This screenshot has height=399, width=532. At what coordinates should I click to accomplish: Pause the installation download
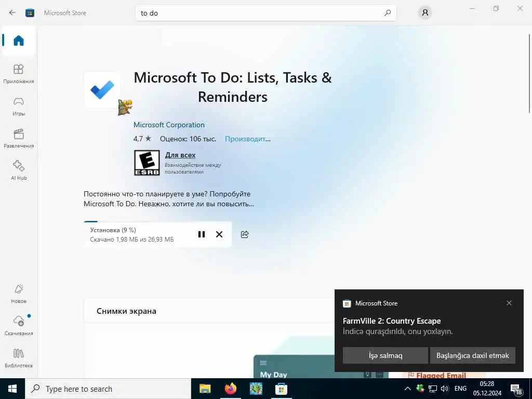click(201, 234)
